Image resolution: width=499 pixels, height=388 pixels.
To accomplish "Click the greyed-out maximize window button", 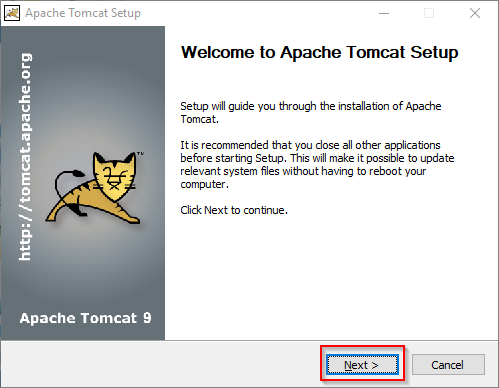I will click(429, 13).
